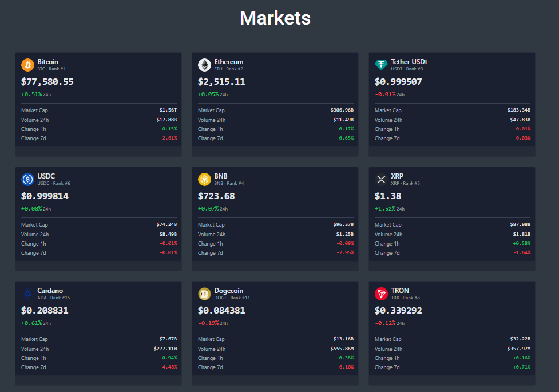
Task: Click XRP market cap $87.08B
Action: [x=520, y=225]
